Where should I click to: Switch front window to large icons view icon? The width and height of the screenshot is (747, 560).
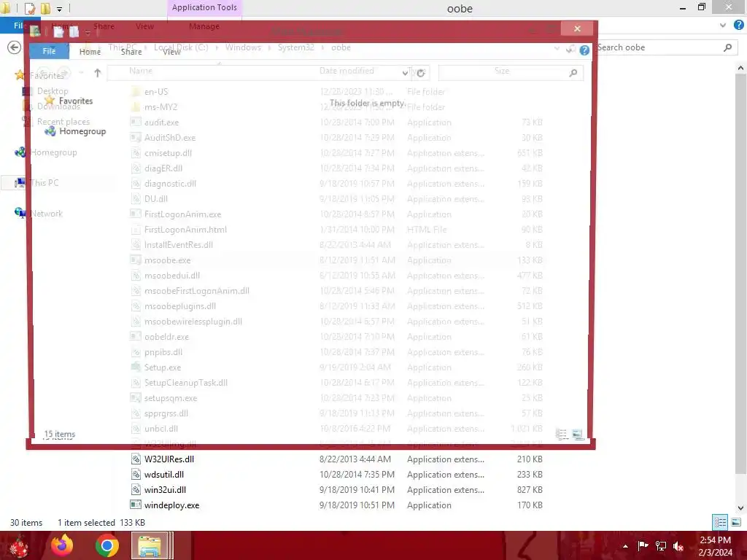click(x=577, y=434)
